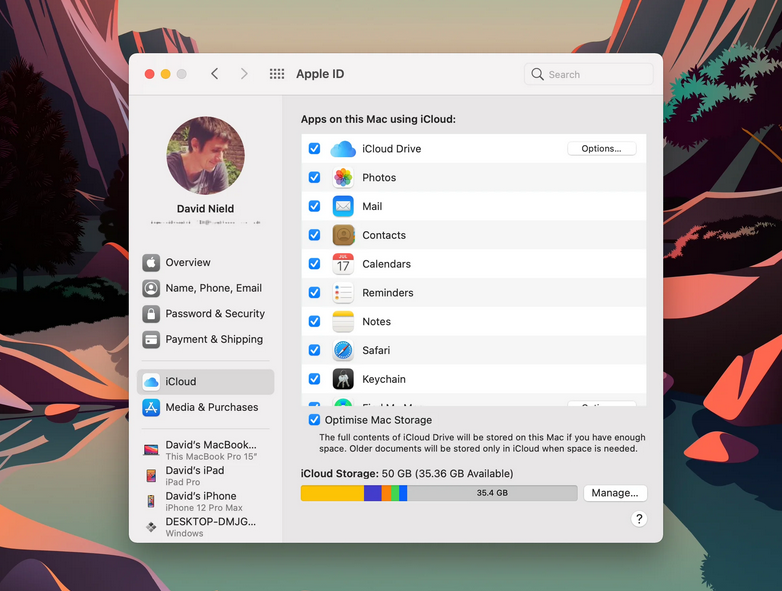Click the minimize yellow window button
The image size is (782, 591).
[166, 74]
